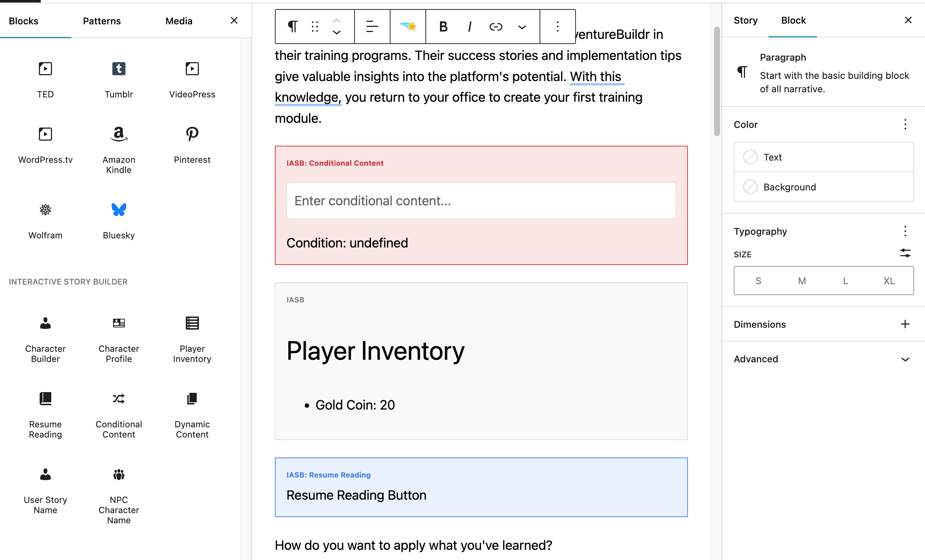Switch to the Media tab
Screen dimensions: 925x560
[x=179, y=21]
